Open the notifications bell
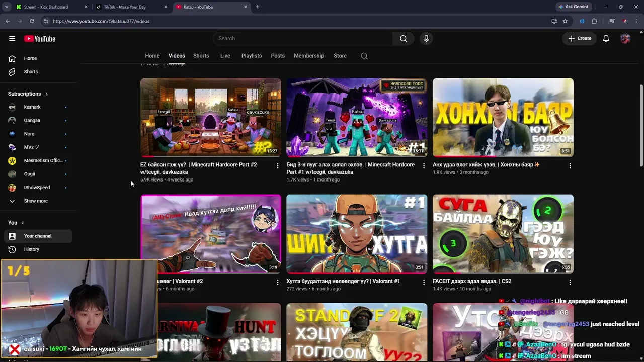 point(606,38)
